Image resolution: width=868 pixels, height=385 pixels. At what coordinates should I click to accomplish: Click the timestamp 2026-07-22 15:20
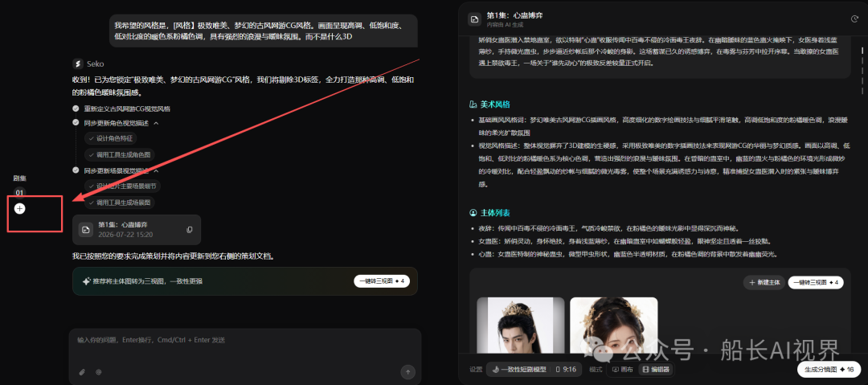pos(125,235)
